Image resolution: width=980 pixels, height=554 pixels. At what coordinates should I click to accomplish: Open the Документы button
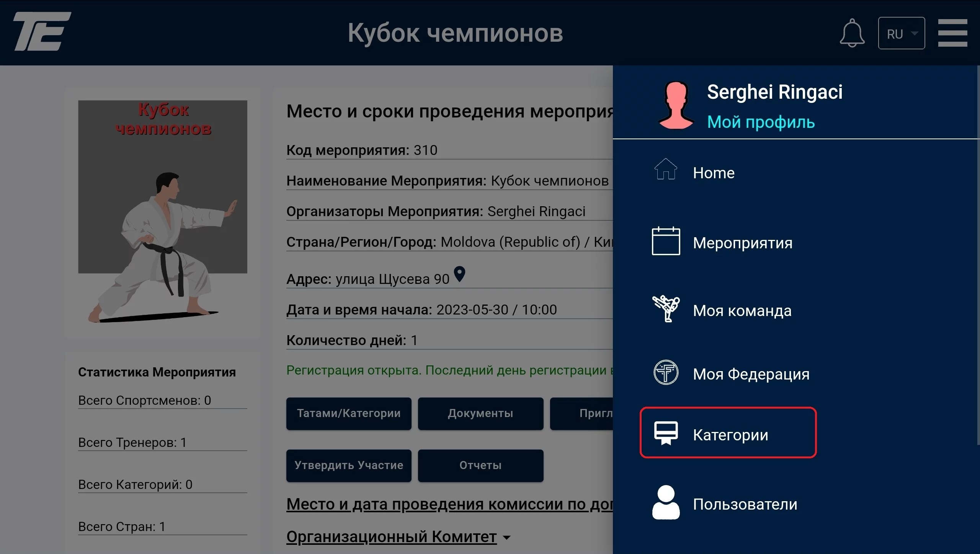pyautogui.click(x=480, y=414)
